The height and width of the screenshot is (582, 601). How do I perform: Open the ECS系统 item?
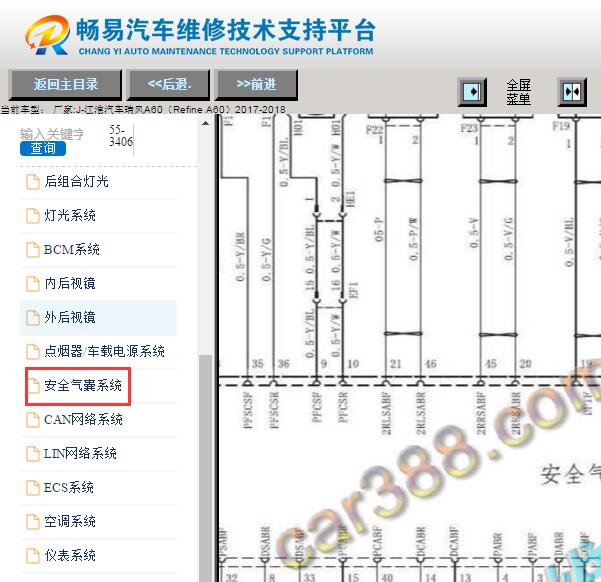(x=99, y=488)
